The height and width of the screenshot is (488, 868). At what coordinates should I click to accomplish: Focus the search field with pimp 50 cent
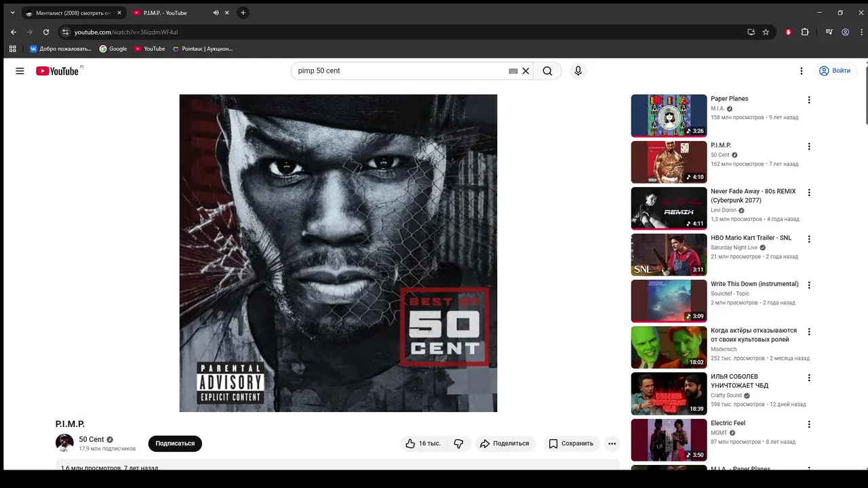[x=401, y=71]
